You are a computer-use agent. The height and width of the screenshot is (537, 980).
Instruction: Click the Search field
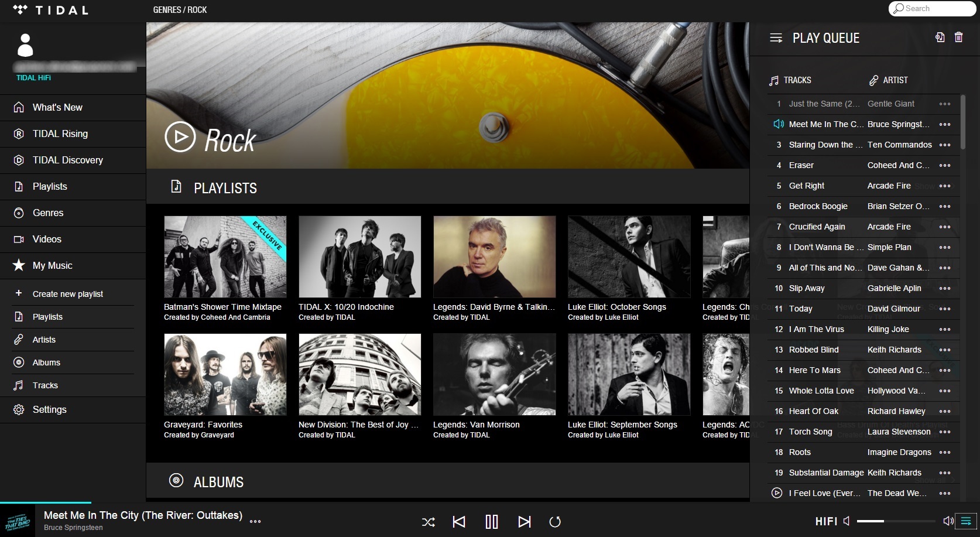click(932, 9)
